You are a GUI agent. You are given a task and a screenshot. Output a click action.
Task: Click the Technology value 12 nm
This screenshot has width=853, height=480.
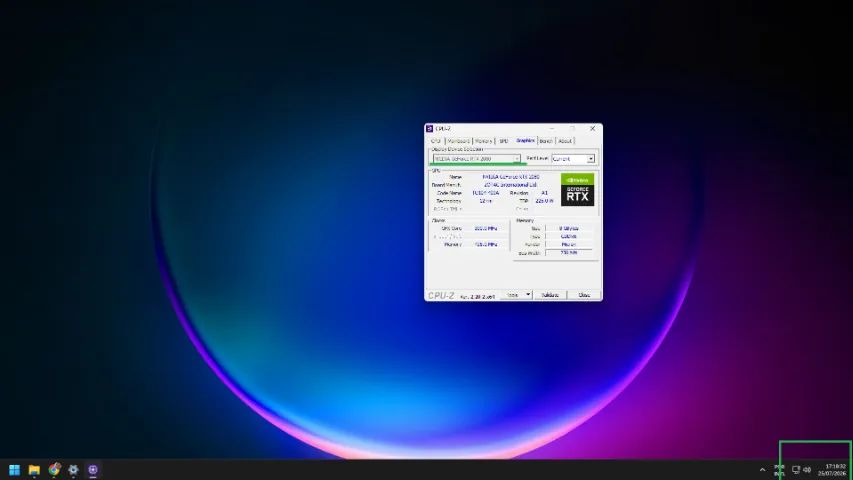pyautogui.click(x=485, y=201)
